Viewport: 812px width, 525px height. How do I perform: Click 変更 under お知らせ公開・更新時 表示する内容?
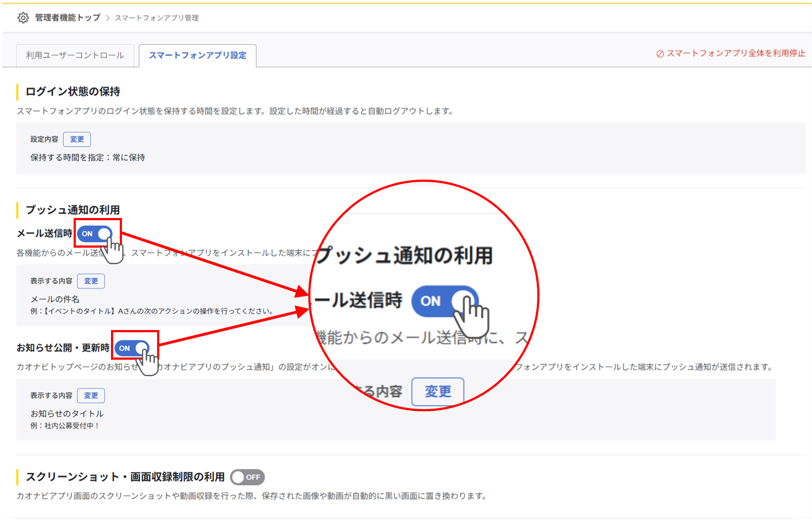tap(91, 395)
